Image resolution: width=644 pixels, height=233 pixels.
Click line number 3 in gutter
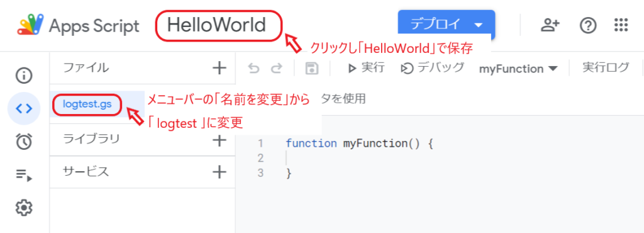260,173
